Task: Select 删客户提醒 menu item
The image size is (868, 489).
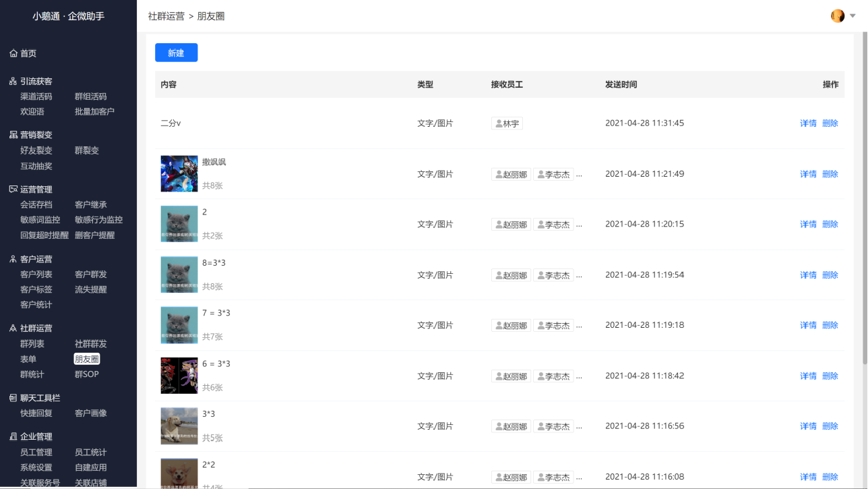Action: [x=95, y=235]
